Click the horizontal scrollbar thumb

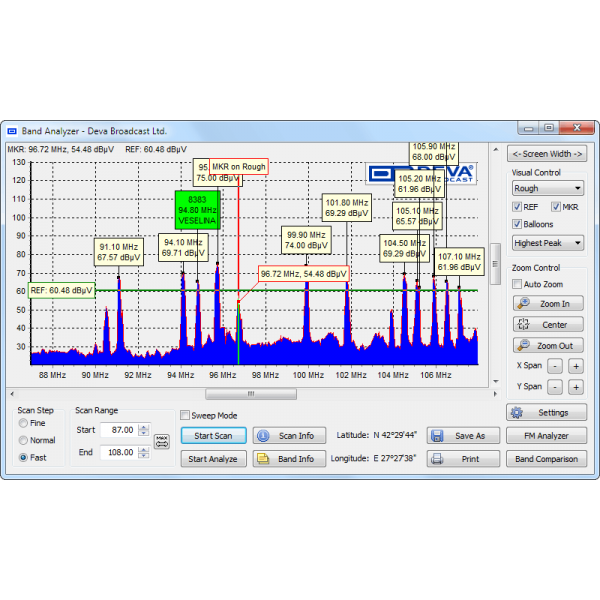(251, 394)
